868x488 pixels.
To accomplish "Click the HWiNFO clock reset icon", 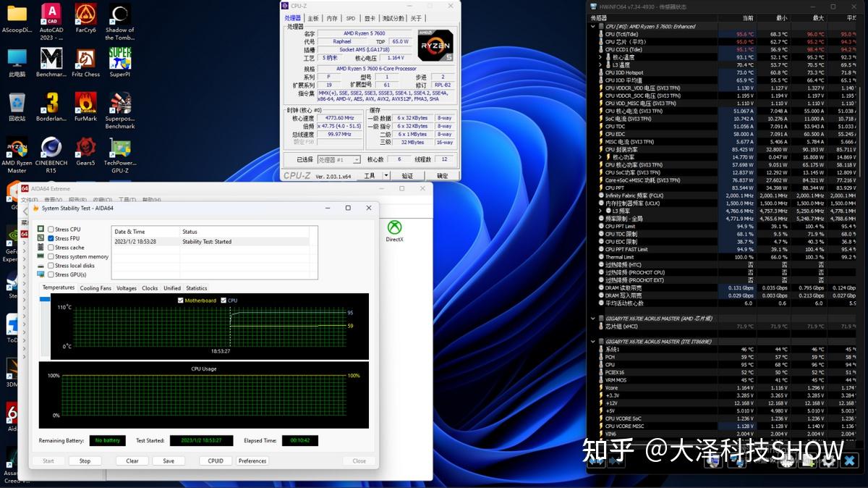I will coord(788,460).
